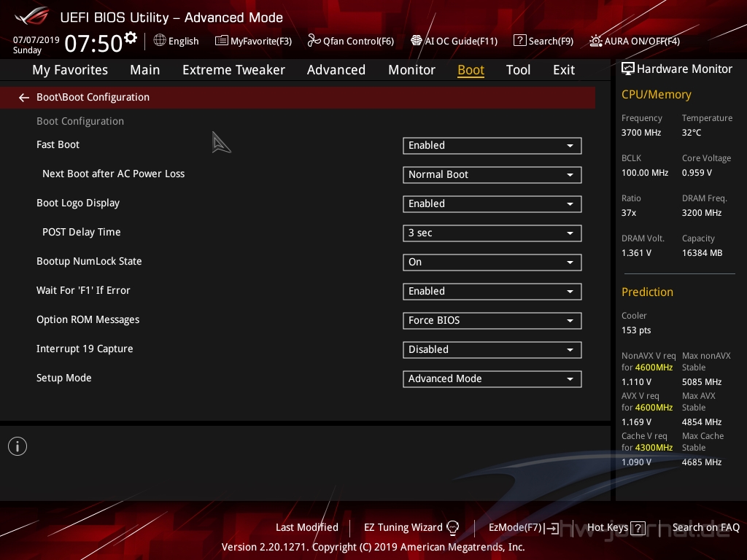Click the CPU/Memory heading

click(656, 95)
